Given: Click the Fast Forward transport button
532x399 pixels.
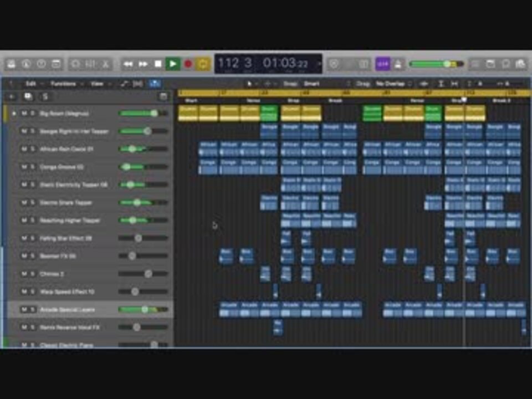Looking at the screenshot, I should [x=143, y=64].
